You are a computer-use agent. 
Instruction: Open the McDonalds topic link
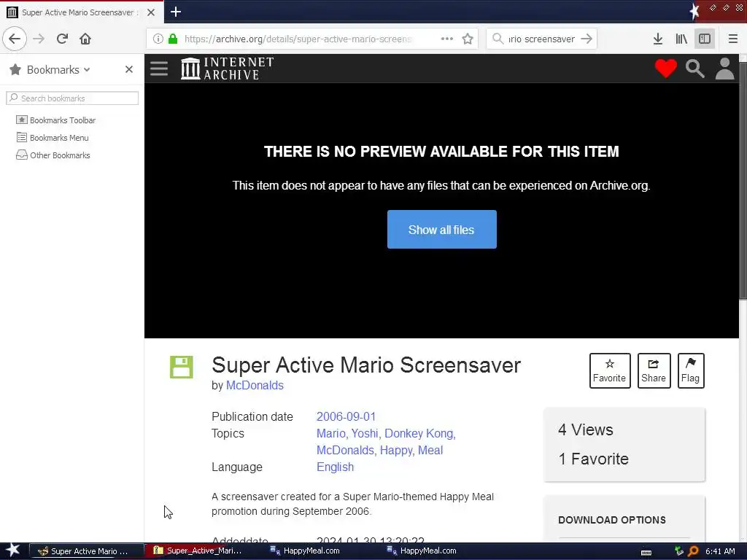(x=347, y=450)
